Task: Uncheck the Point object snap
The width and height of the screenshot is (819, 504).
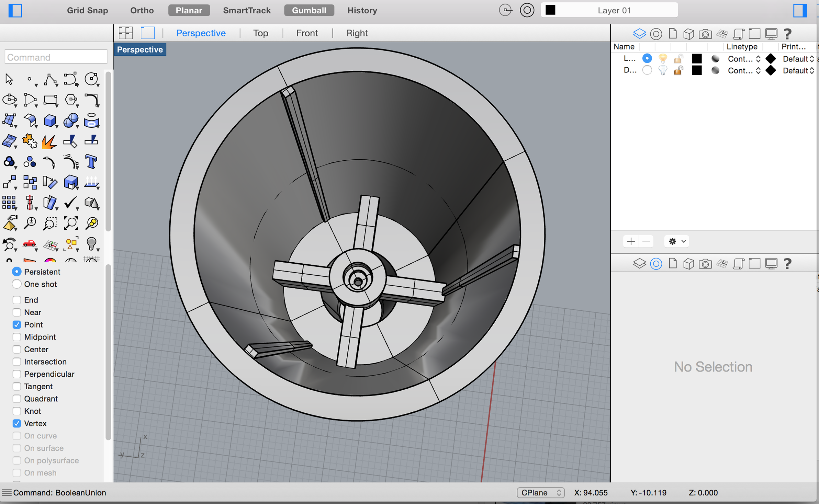Action: click(16, 325)
